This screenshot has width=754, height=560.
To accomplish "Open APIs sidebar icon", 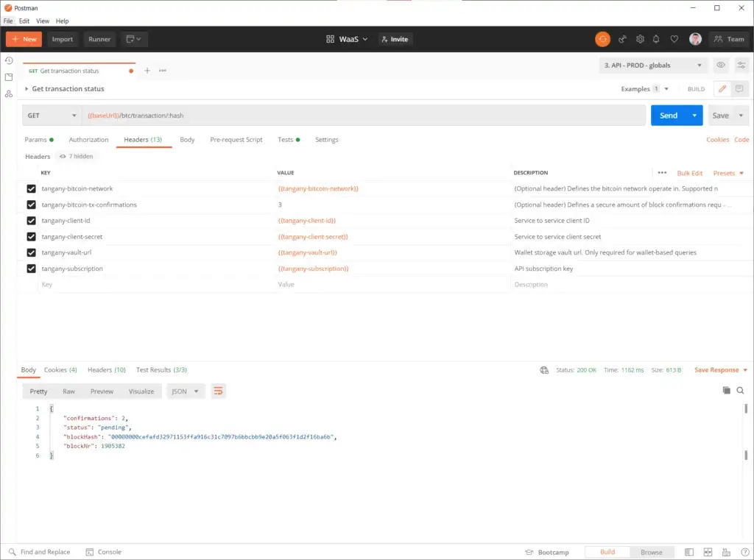I will click(9, 93).
